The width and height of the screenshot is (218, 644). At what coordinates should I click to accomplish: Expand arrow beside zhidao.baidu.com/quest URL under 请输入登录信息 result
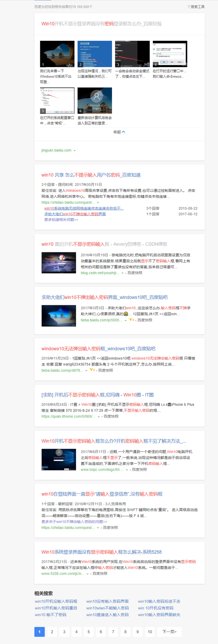[x=98, y=528]
